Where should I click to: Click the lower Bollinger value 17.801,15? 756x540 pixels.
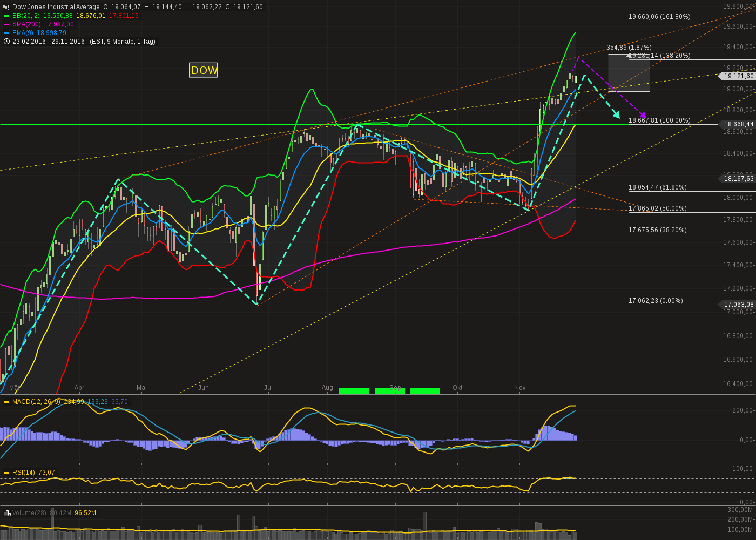(124, 16)
